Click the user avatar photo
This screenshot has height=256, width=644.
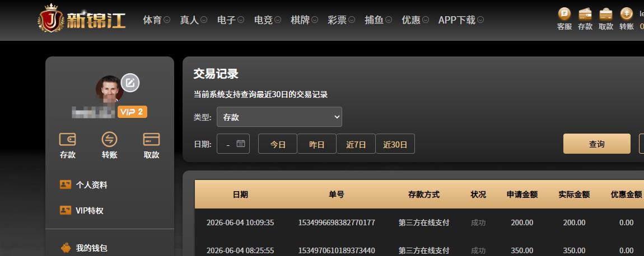pyautogui.click(x=110, y=89)
